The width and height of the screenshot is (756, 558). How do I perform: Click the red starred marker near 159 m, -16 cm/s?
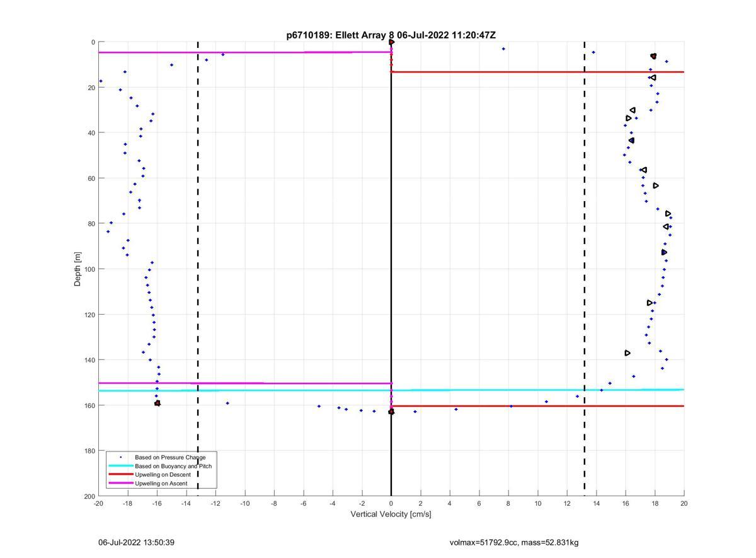click(x=157, y=403)
